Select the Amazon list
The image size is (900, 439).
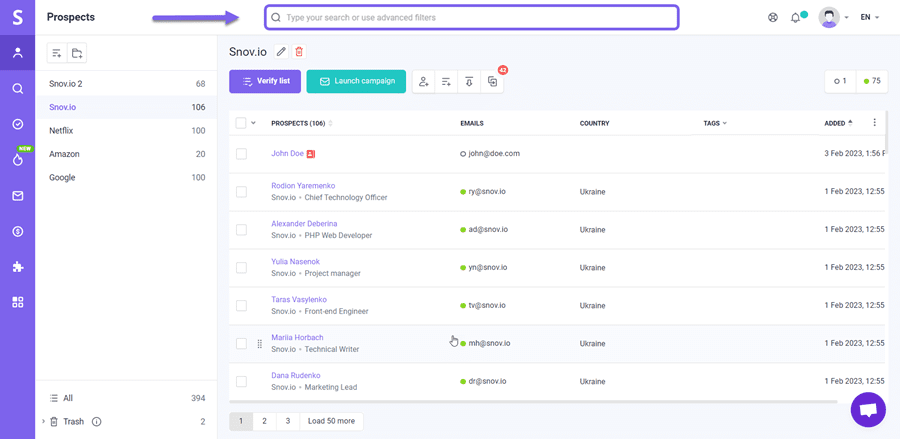coord(126,154)
